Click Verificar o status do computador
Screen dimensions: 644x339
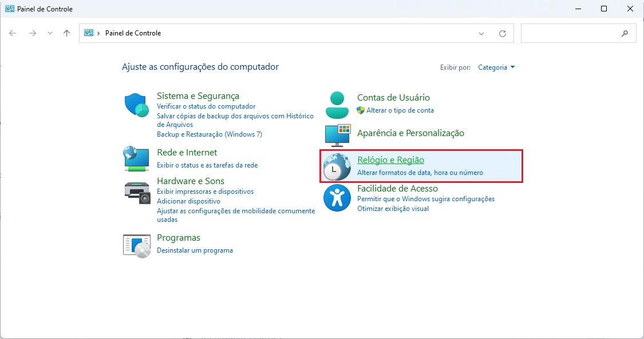click(206, 106)
